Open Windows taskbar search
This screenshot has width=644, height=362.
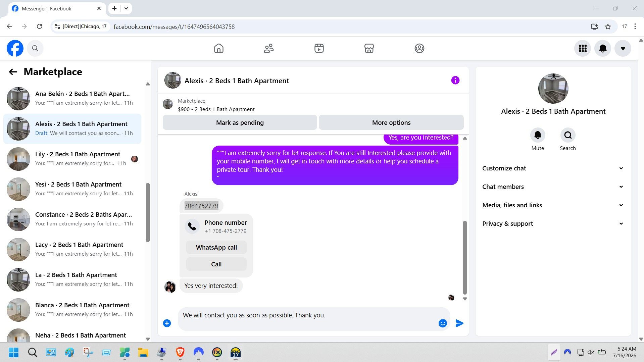(32, 352)
